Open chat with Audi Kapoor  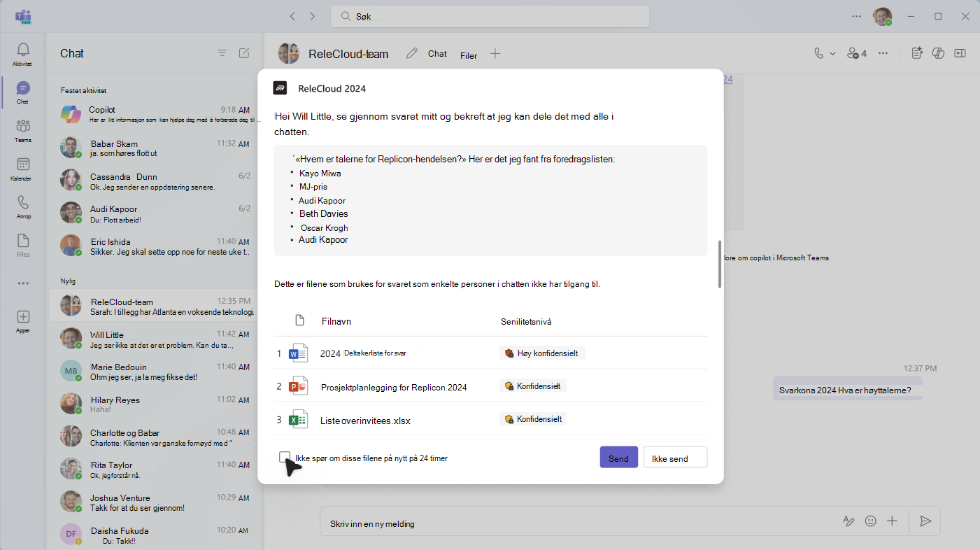(156, 213)
